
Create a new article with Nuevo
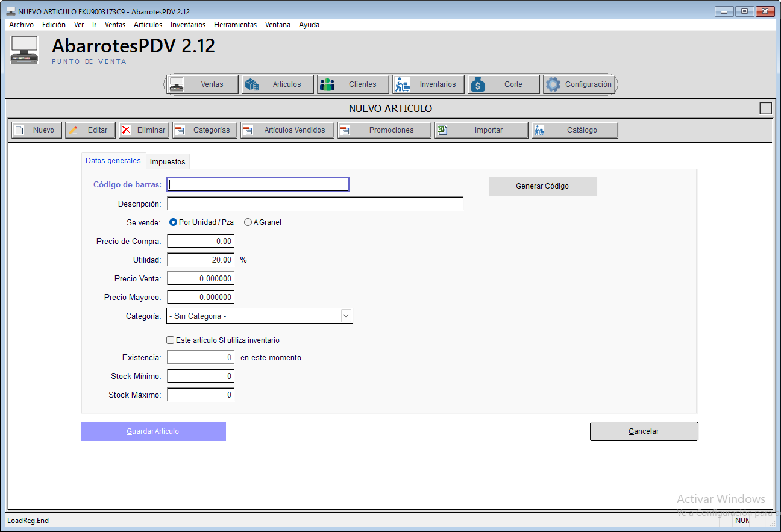tap(37, 130)
